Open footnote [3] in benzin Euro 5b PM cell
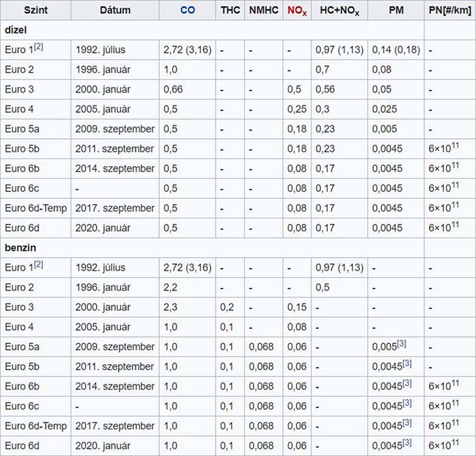 pyautogui.click(x=407, y=363)
